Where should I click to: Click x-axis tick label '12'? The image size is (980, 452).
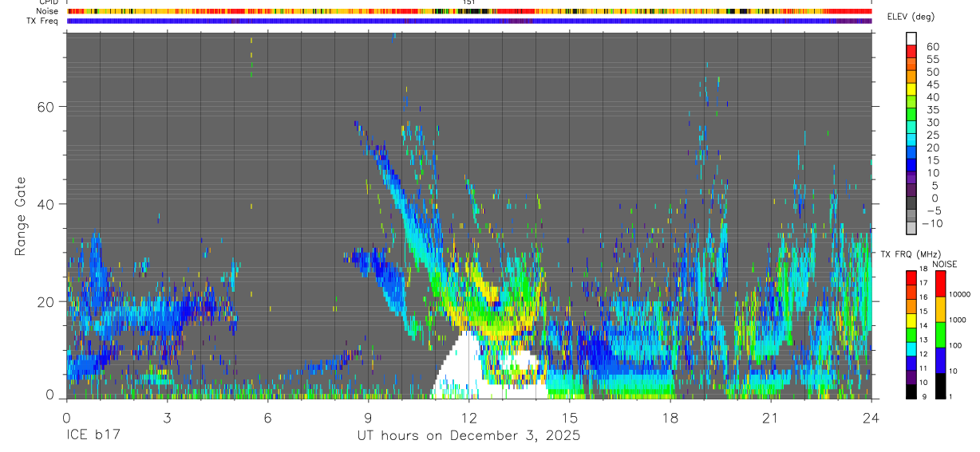pyautogui.click(x=468, y=417)
